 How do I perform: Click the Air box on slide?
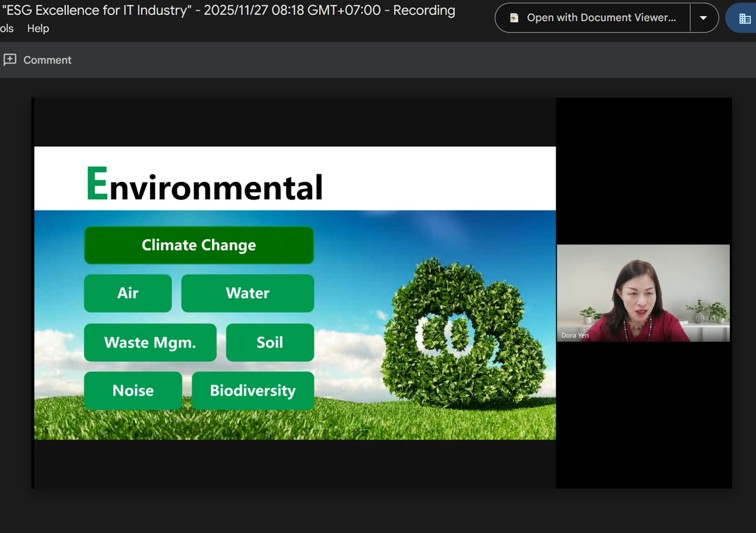128,293
